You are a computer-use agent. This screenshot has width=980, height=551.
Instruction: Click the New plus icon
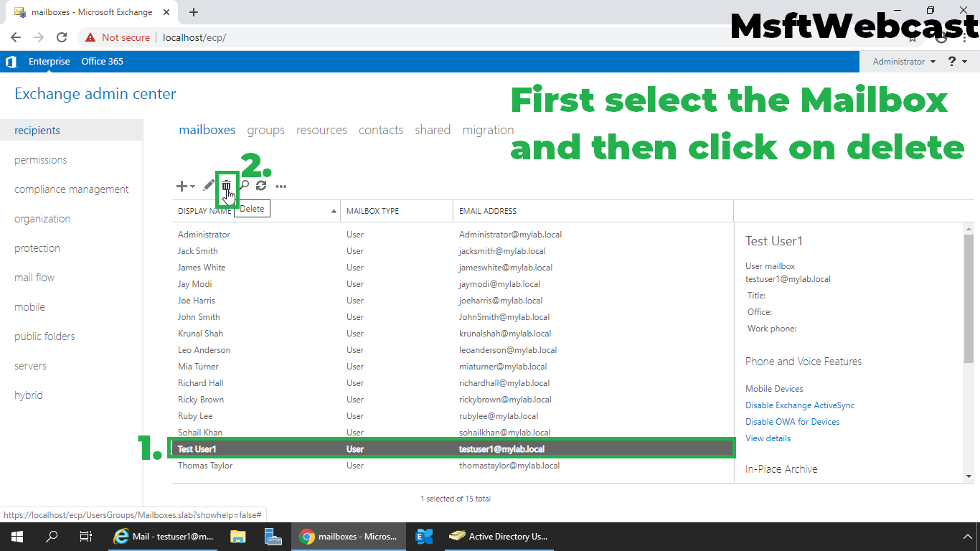182,186
